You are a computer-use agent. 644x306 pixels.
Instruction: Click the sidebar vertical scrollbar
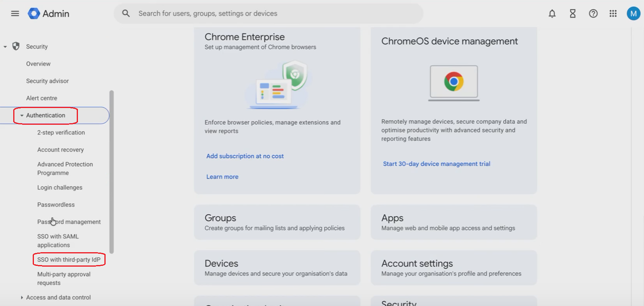click(111, 172)
